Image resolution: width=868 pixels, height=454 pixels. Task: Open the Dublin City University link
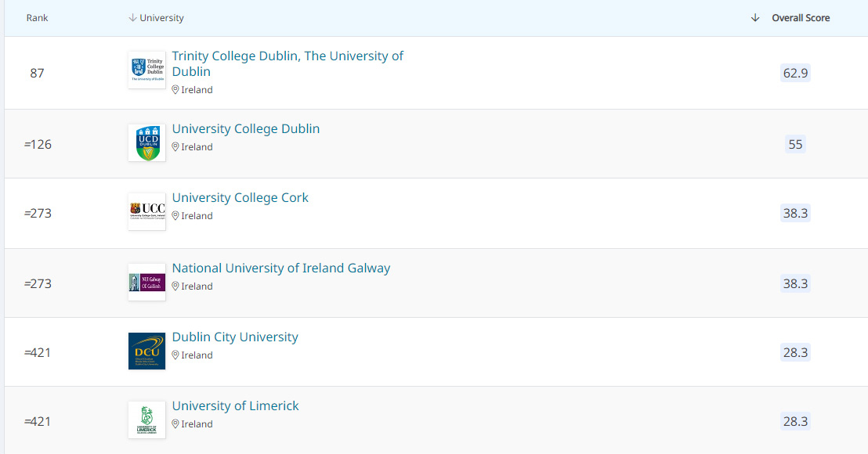coord(235,337)
